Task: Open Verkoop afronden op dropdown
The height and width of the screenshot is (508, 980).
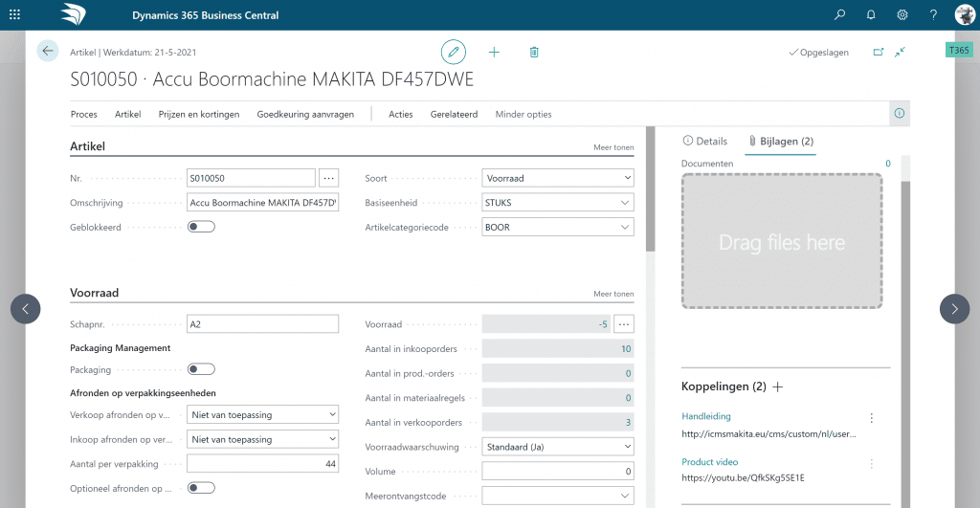Action: pyautogui.click(x=262, y=414)
